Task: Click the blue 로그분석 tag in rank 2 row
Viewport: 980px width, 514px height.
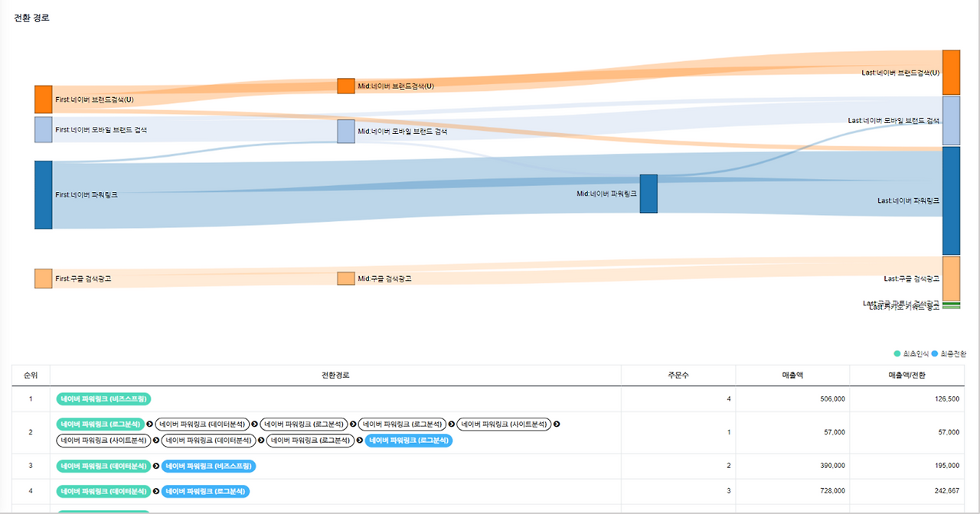Action: pyautogui.click(x=409, y=441)
